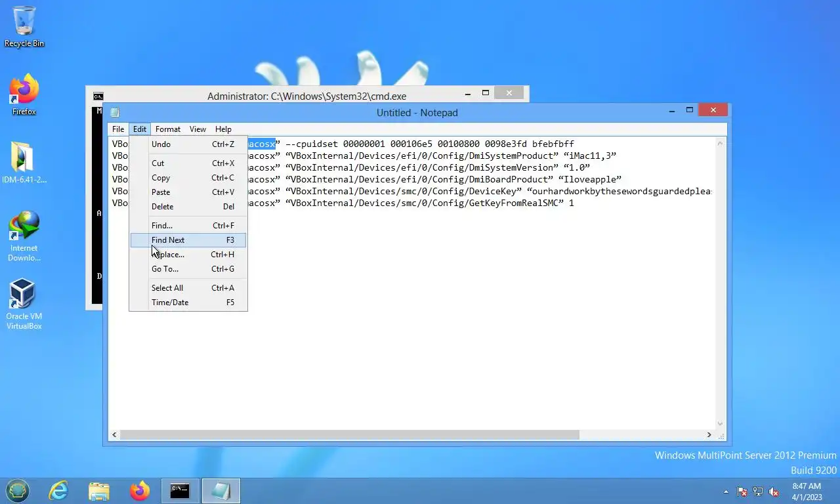Minimize the cmd.exe window
Screen dimensions: 840x504
pyautogui.click(x=468, y=94)
